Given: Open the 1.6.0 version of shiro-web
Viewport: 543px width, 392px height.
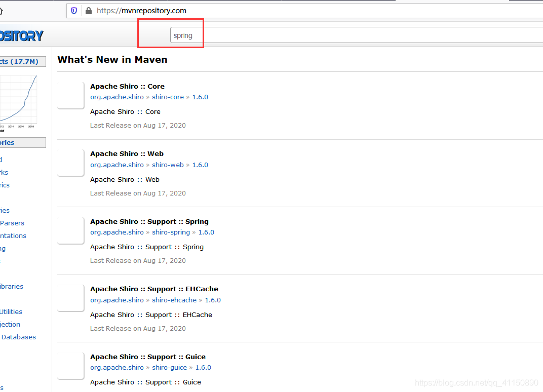Looking at the screenshot, I should click(x=200, y=165).
